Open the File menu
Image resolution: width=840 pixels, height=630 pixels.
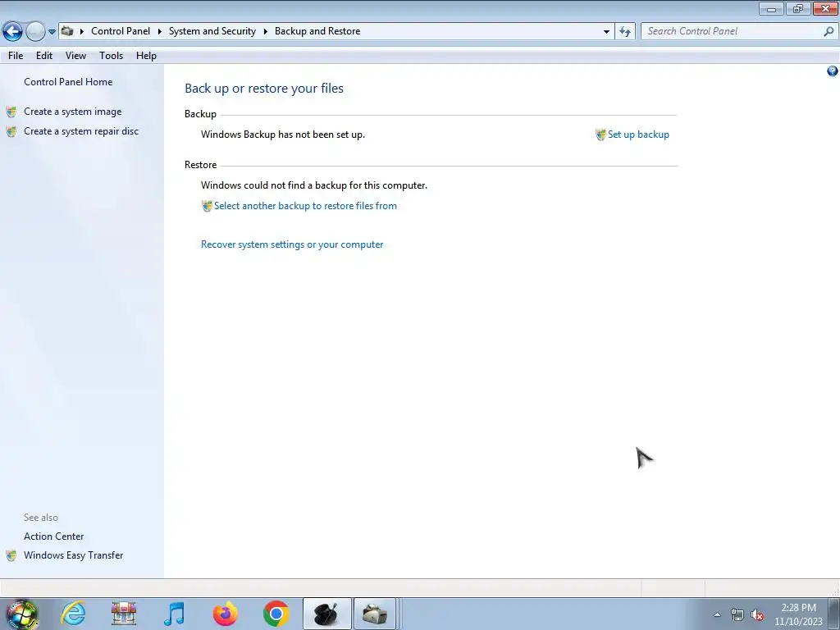click(x=16, y=56)
